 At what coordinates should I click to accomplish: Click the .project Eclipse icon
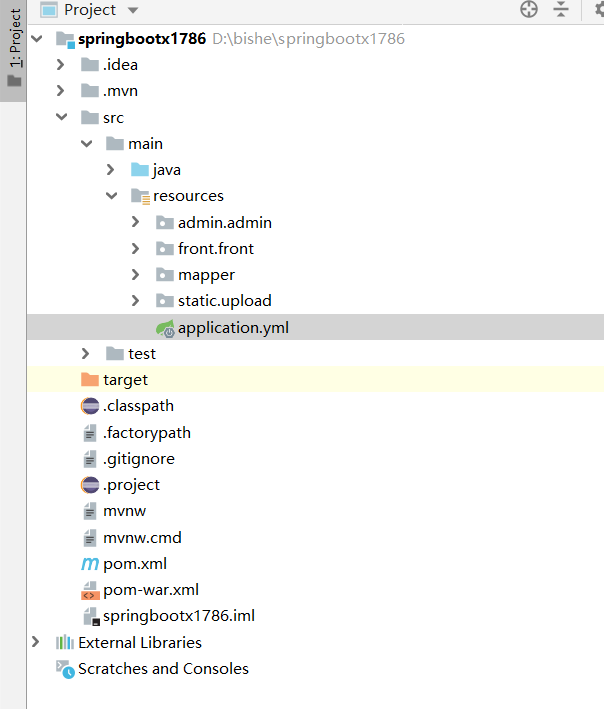pyautogui.click(x=90, y=485)
